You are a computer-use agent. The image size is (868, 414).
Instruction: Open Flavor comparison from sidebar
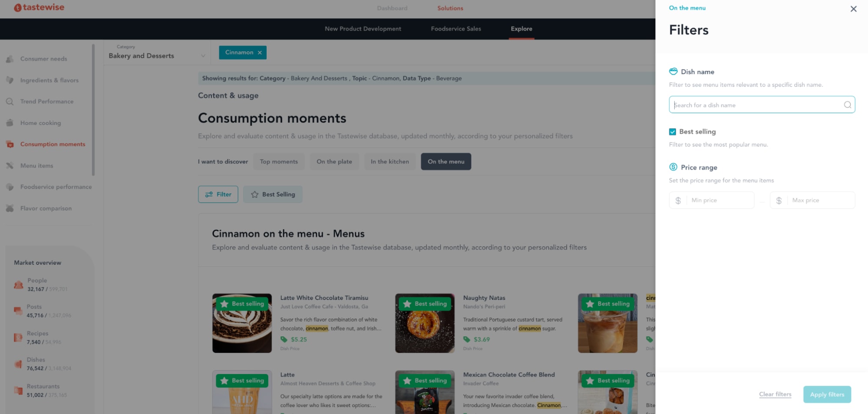pos(46,208)
